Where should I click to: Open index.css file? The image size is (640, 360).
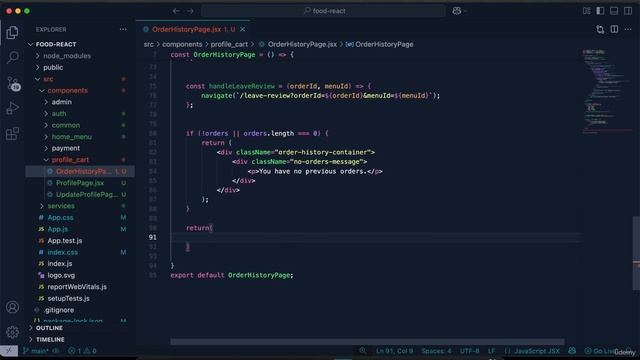[80, 252]
